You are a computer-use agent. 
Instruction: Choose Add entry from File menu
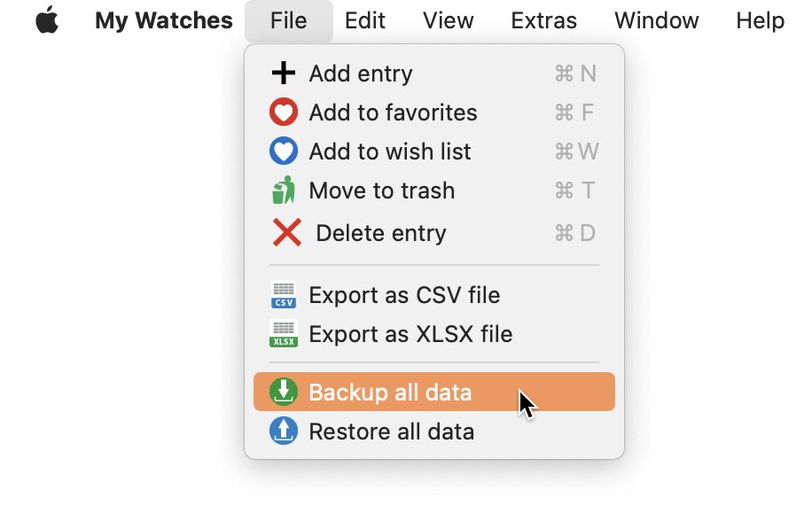click(434, 73)
